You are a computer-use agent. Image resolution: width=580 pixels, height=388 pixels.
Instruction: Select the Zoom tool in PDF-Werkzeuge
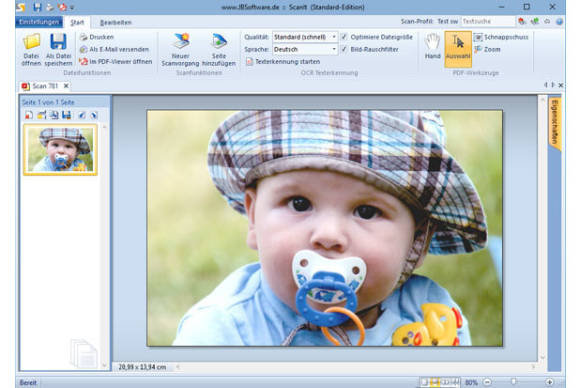tap(488, 49)
